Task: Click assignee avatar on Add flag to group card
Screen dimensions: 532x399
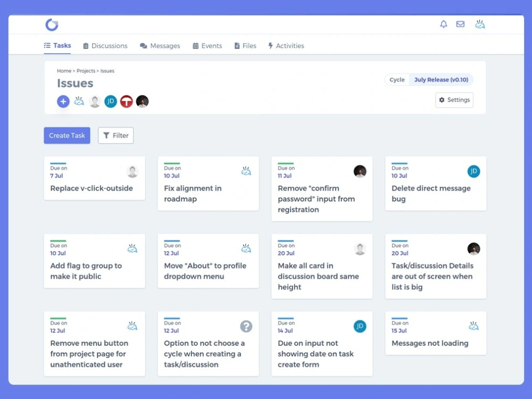Action: [x=132, y=248]
